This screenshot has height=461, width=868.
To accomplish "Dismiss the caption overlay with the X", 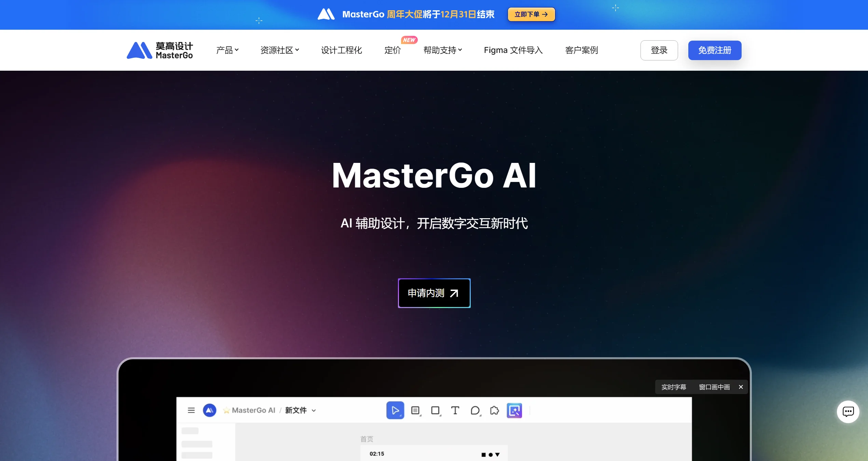I will pyautogui.click(x=741, y=387).
